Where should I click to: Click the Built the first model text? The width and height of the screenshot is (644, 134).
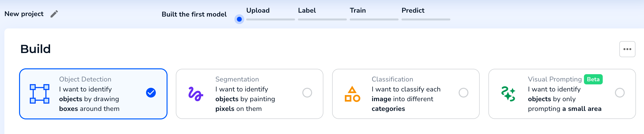tap(194, 14)
